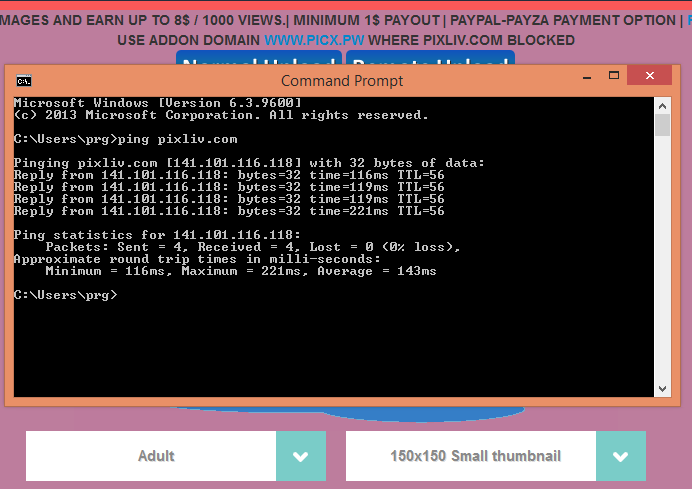Open the WWW.PICX.PW link

click(x=312, y=40)
